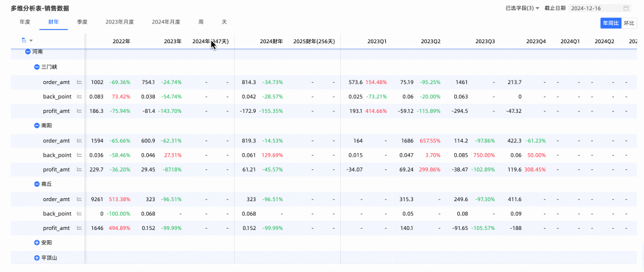This screenshot has width=644, height=272.
Task: Expand the 平顶山 row
Action: click(37, 258)
